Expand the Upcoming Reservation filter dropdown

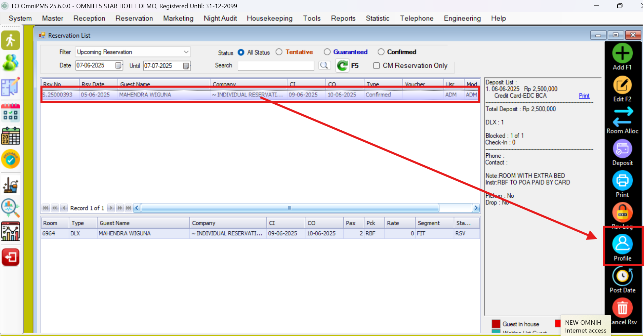(x=186, y=52)
